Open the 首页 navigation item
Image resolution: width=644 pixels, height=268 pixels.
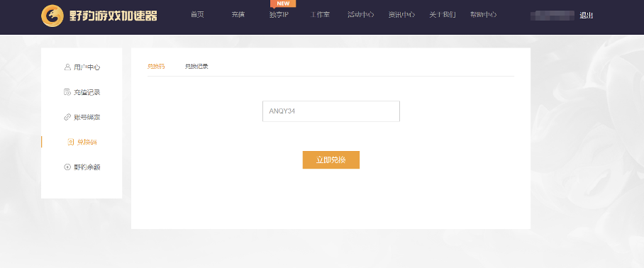click(x=197, y=15)
